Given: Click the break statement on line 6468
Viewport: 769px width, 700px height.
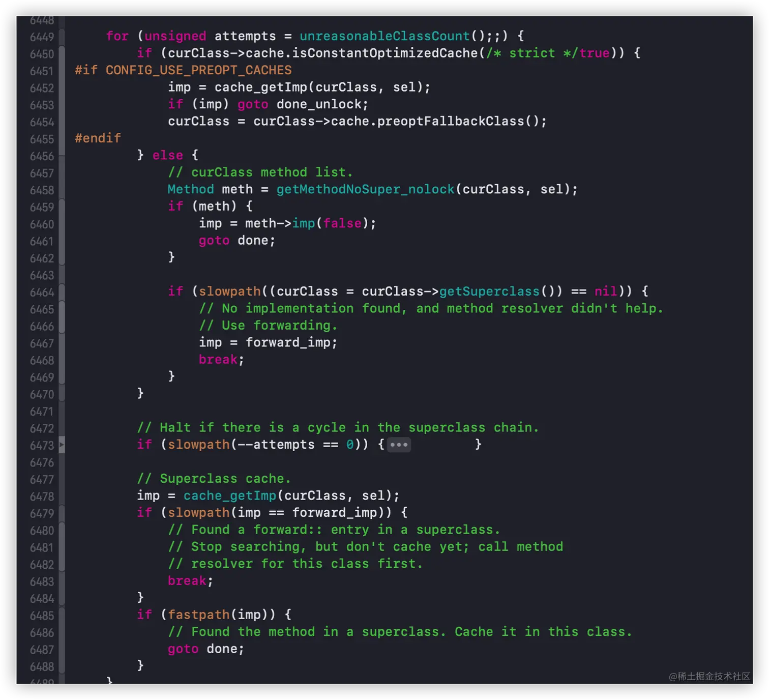Looking at the screenshot, I should tap(221, 360).
